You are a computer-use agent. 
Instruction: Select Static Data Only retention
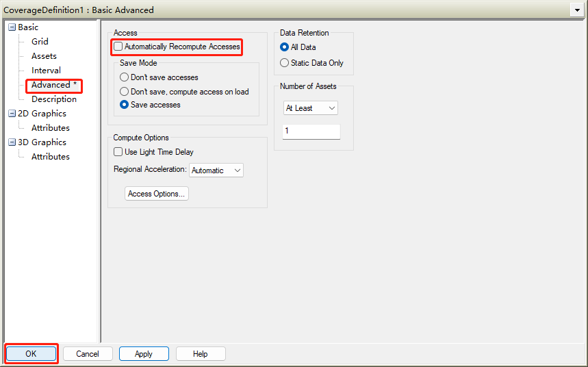point(285,63)
